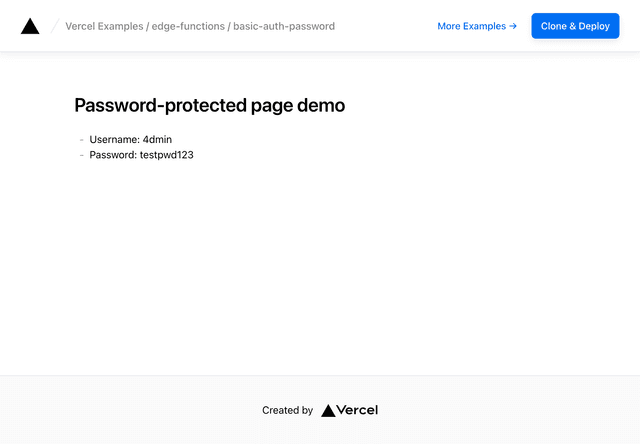Click the Password label text
The width and height of the screenshot is (640, 444).
pos(113,155)
